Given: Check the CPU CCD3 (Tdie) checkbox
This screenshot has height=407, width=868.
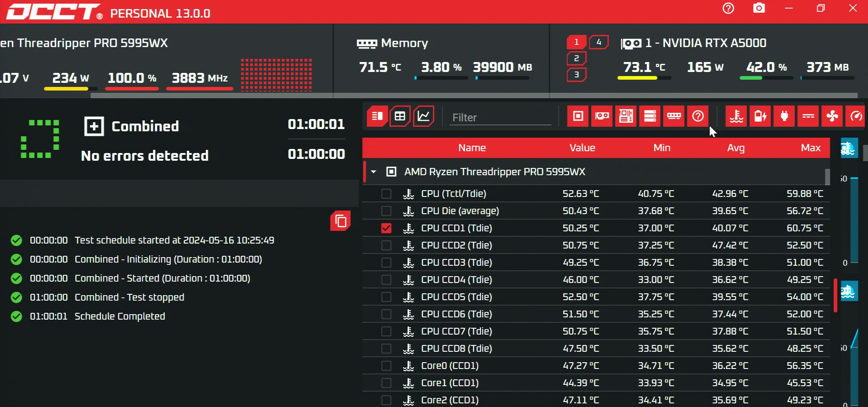Looking at the screenshot, I should (x=386, y=263).
